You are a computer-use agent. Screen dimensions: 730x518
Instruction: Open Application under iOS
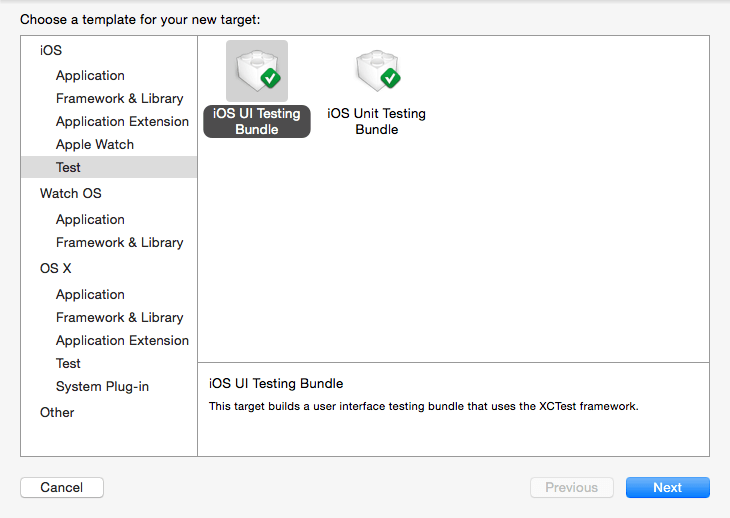click(90, 75)
